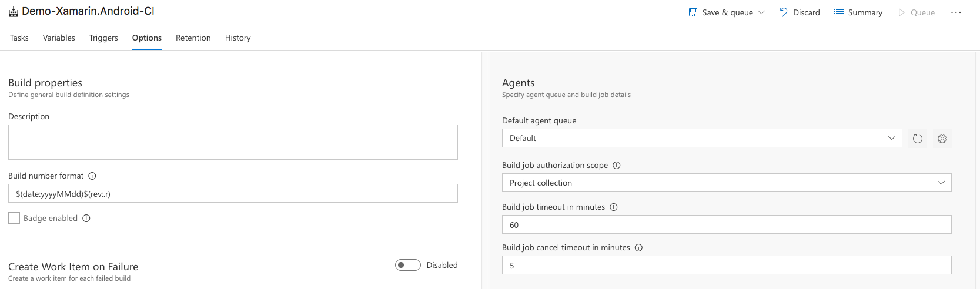This screenshot has height=289, width=980.
Task: Switch to the Variables tab
Action: pos(59,38)
